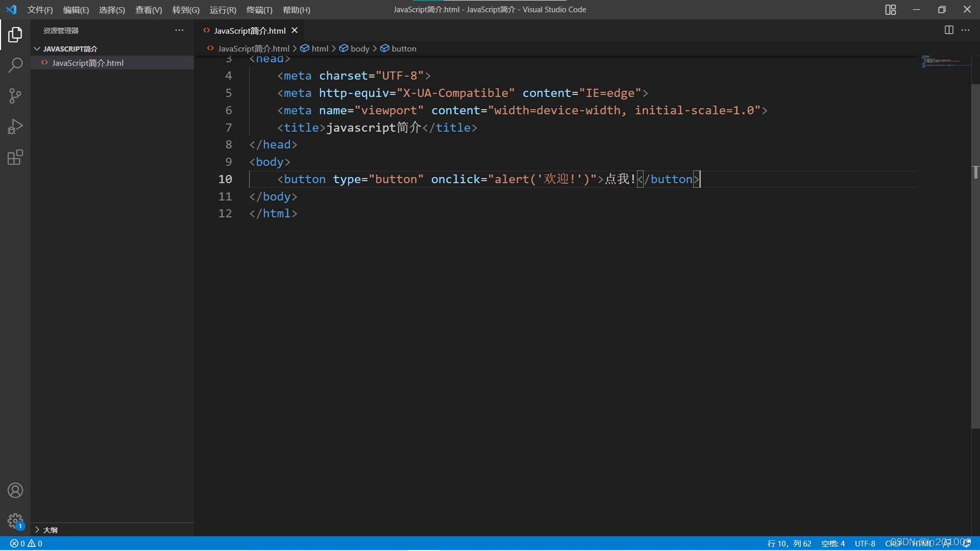Click line number 4 in gutter
Viewport: 980px width, 551px height.
pos(229,76)
